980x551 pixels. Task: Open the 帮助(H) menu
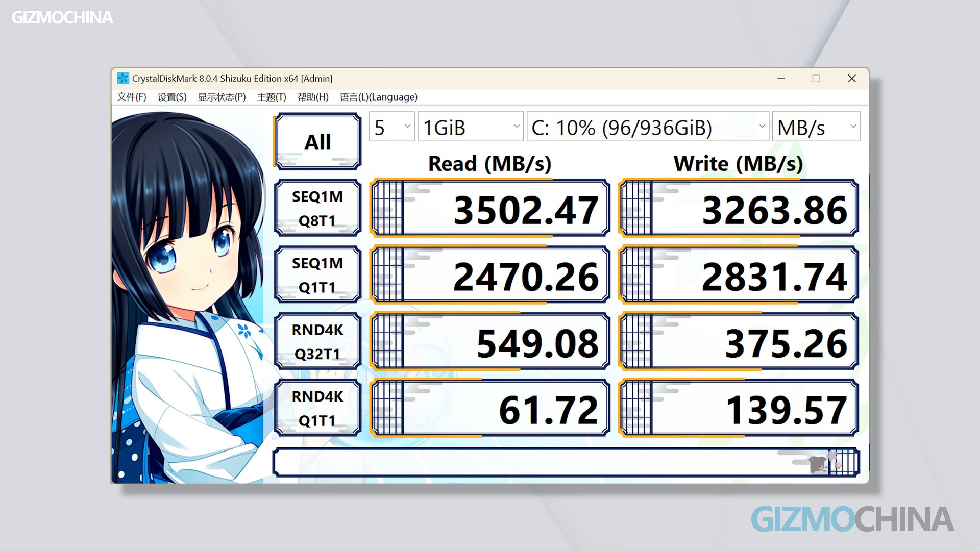click(313, 97)
